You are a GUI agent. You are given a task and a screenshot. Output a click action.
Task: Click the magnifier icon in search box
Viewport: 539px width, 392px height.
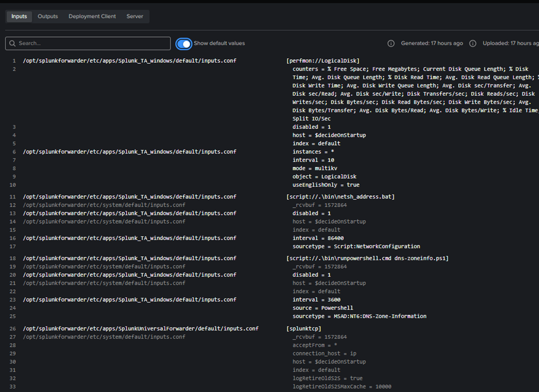coord(13,43)
